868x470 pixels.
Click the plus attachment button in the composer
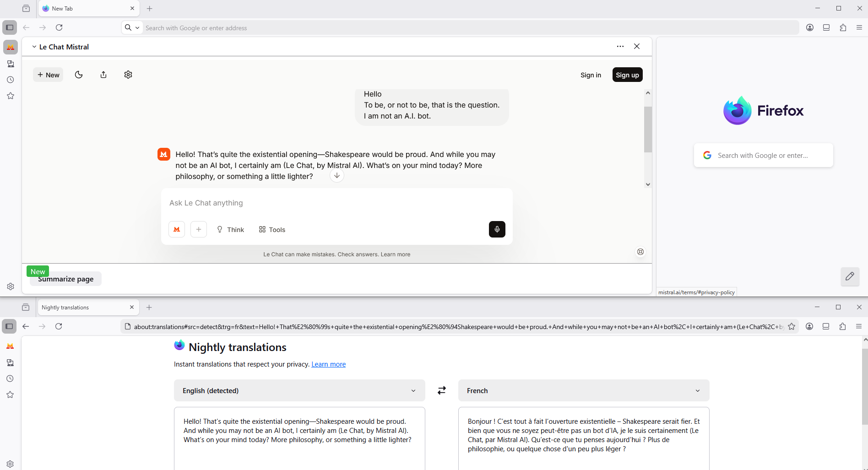click(x=199, y=229)
